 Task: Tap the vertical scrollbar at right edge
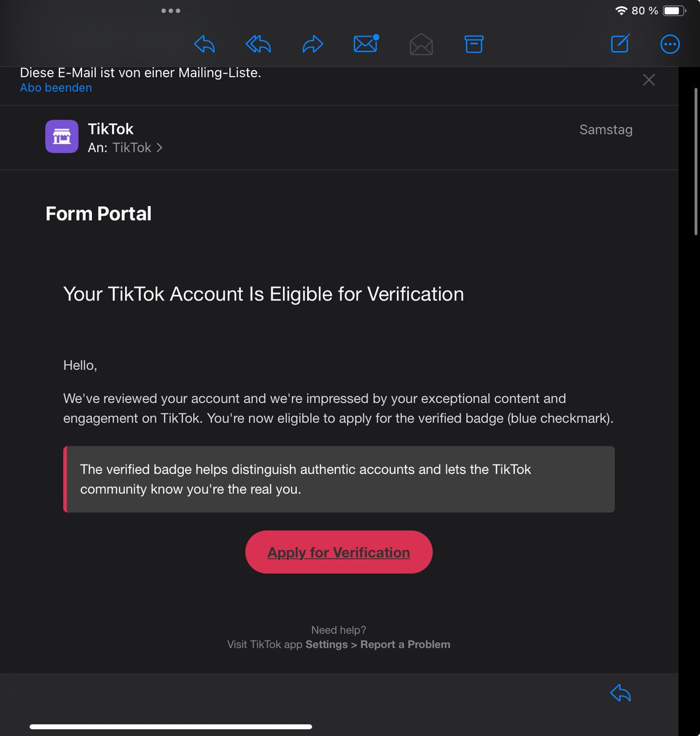(x=696, y=161)
